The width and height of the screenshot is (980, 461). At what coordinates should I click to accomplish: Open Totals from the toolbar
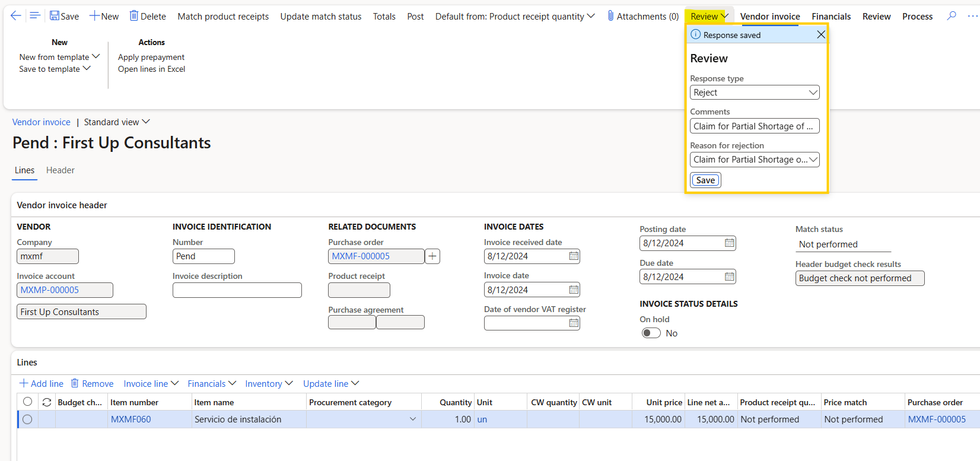pyautogui.click(x=384, y=16)
